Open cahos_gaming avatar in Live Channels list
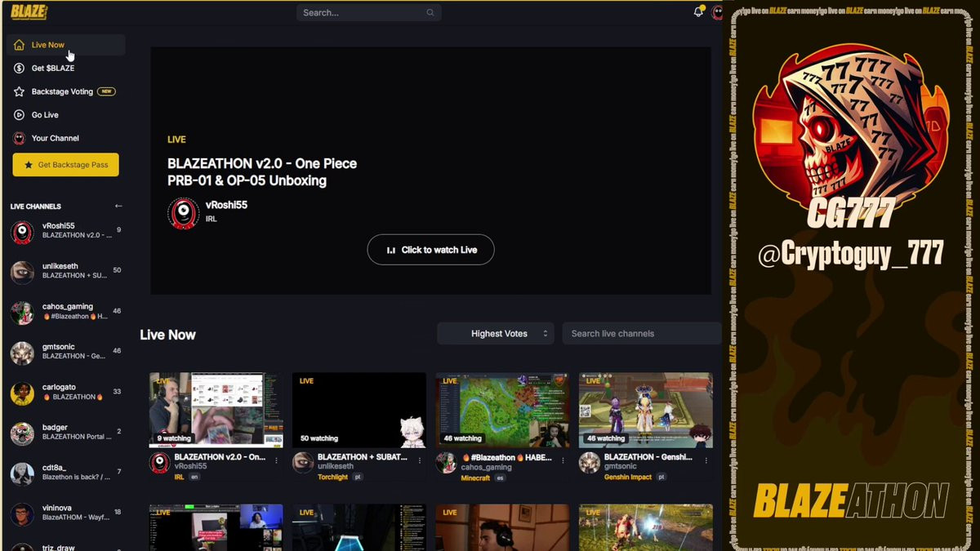This screenshot has width=980, height=551. [x=22, y=313]
